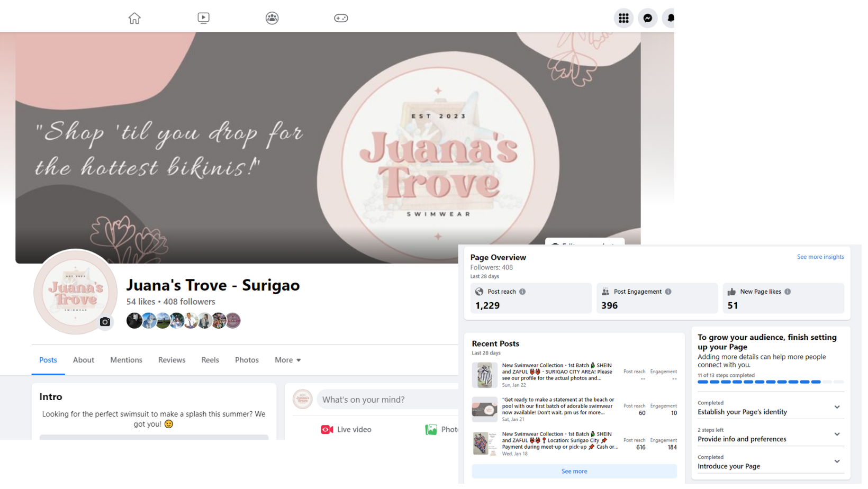Click the Juana's Trove cover photo
Image resolution: width=868 pixels, height=489 pixels.
pyautogui.click(x=328, y=148)
